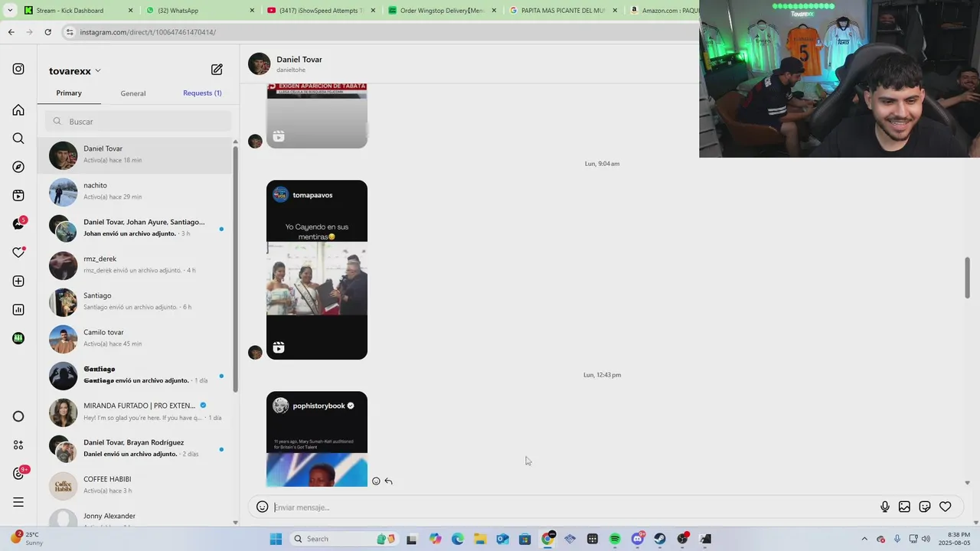Open COFFEE HABIBI conversation
The height and width of the screenshot is (551, 980).
click(x=136, y=486)
